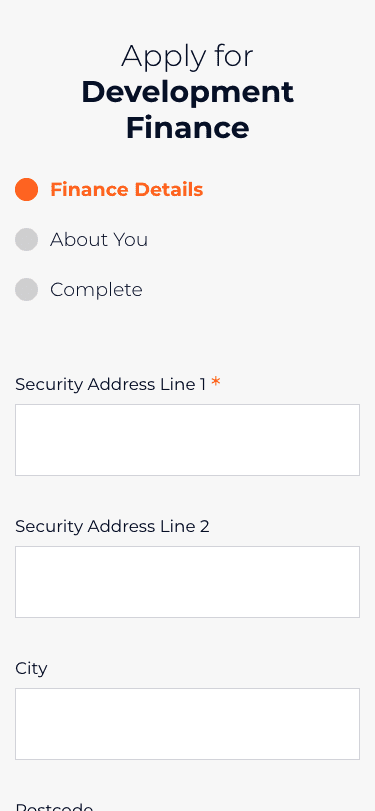Viewport: 375px width, 811px height.
Task: Click into the City text box
Action: tap(187, 724)
